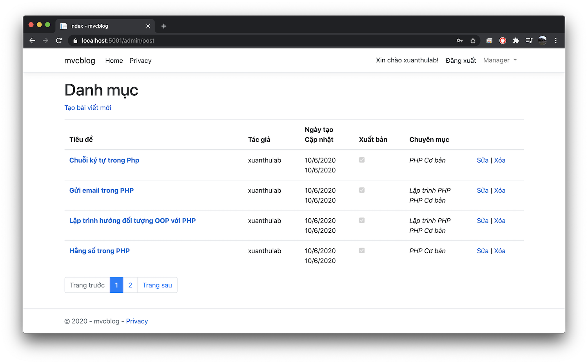
Task: Open the Extensions puzzle piece icon
Action: [516, 40]
